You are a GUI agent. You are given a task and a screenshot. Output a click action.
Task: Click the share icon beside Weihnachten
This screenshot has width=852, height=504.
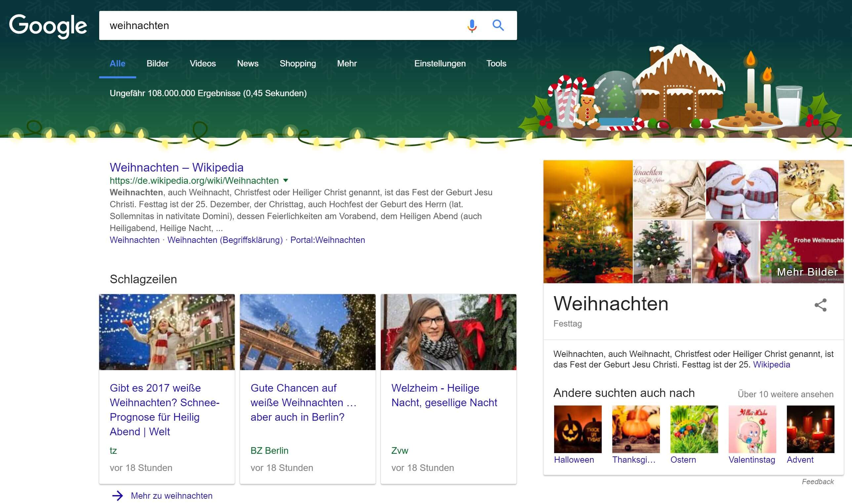point(820,305)
